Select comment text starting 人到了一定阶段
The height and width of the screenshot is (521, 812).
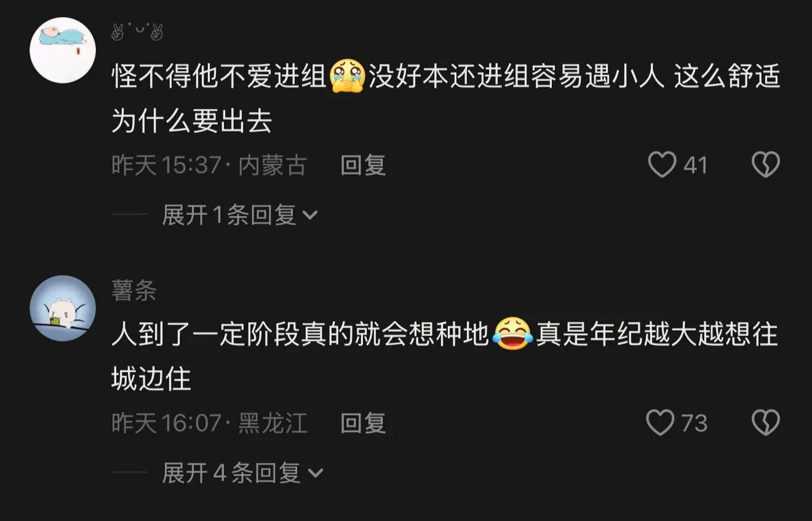(445, 357)
